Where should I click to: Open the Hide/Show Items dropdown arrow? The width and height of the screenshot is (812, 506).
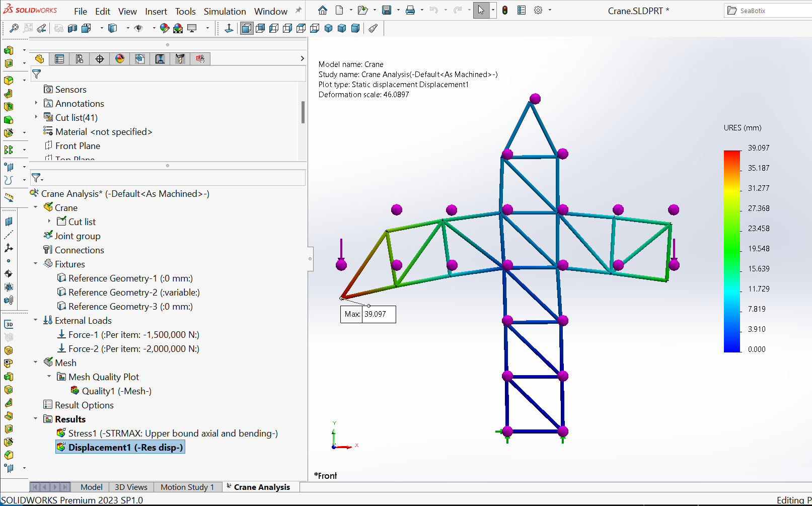154,28
